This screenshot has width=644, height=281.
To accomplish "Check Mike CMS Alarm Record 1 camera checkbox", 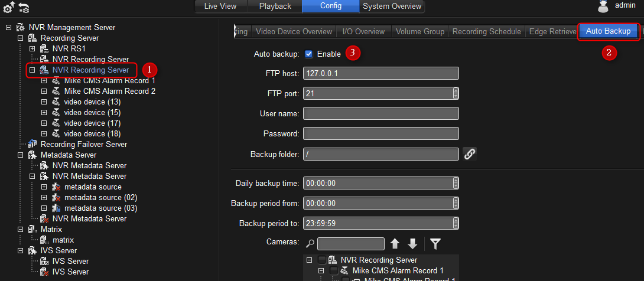I will coord(334,270).
